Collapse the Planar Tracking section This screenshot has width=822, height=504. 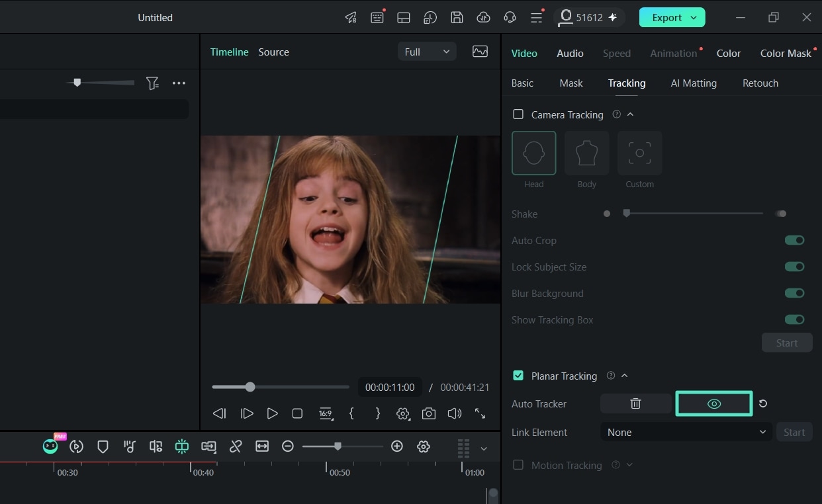pos(624,376)
